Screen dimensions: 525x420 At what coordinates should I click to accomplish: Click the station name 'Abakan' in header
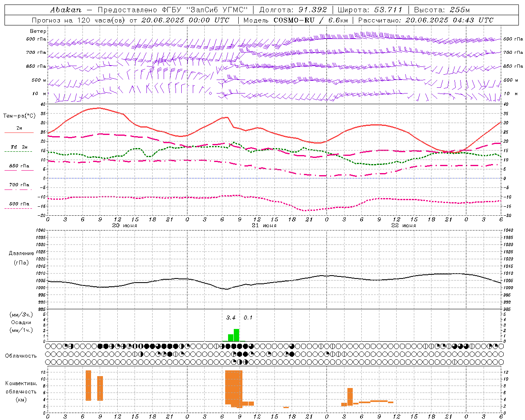(66, 10)
